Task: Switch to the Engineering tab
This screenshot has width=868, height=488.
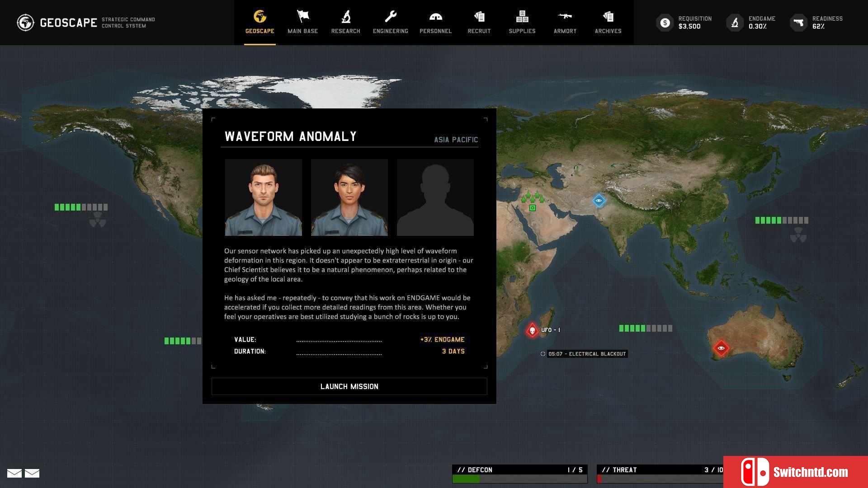Action: pos(390,22)
